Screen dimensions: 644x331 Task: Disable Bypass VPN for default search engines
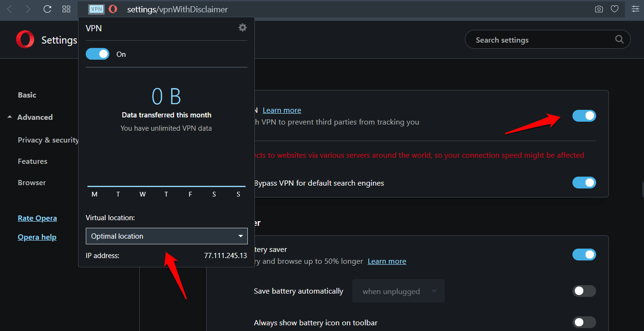584,182
